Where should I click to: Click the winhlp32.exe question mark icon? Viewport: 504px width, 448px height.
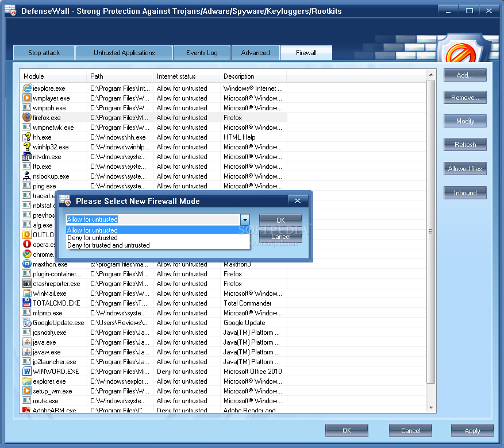tap(27, 146)
